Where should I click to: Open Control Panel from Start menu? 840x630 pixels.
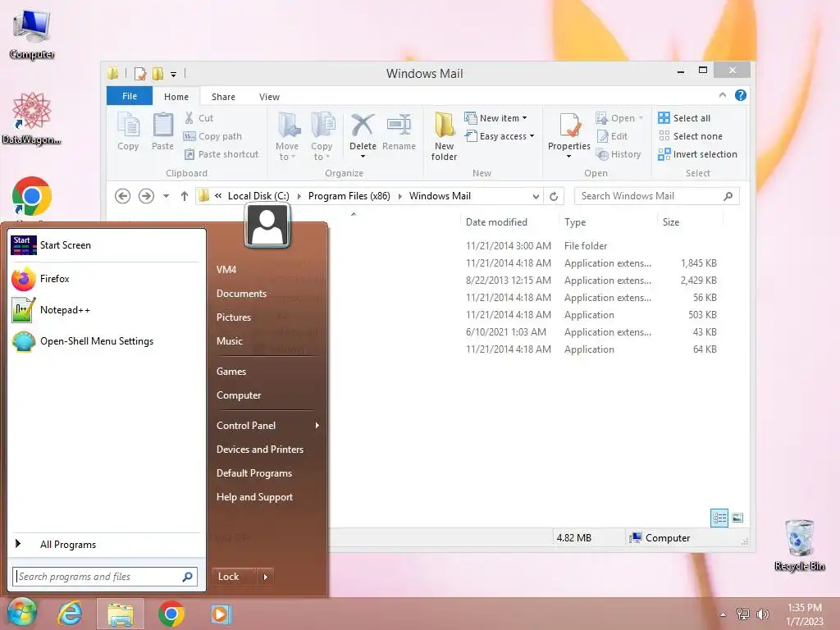coord(268,426)
